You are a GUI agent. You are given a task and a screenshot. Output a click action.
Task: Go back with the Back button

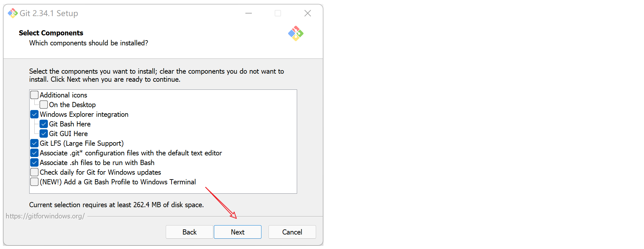(189, 232)
